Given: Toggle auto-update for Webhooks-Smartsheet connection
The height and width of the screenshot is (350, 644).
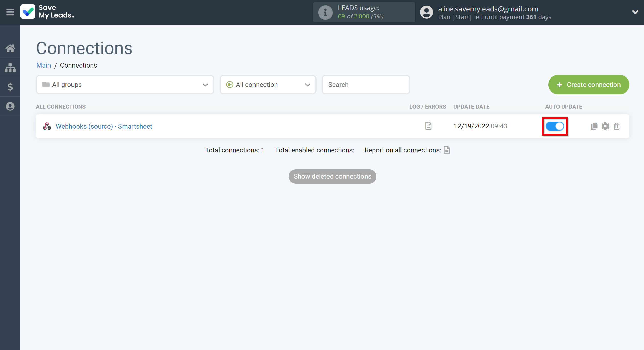Looking at the screenshot, I should pos(555,126).
